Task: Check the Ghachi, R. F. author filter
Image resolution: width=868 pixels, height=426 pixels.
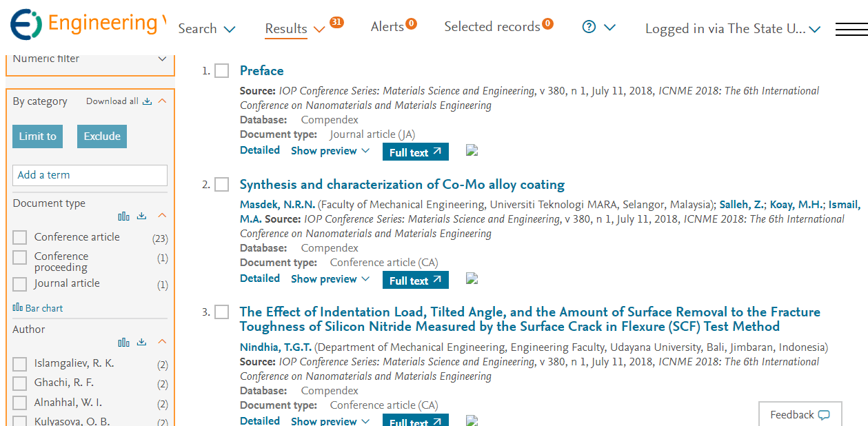Action: coord(20,383)
